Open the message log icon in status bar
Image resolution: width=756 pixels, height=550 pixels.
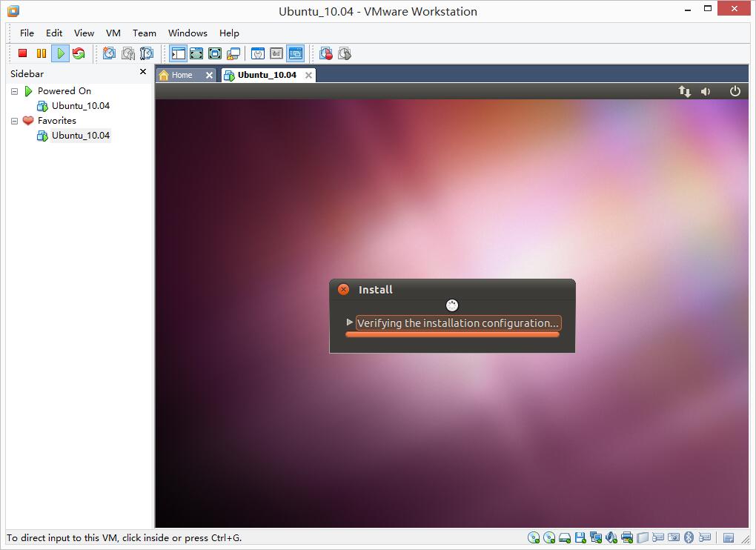click(729, 537)
